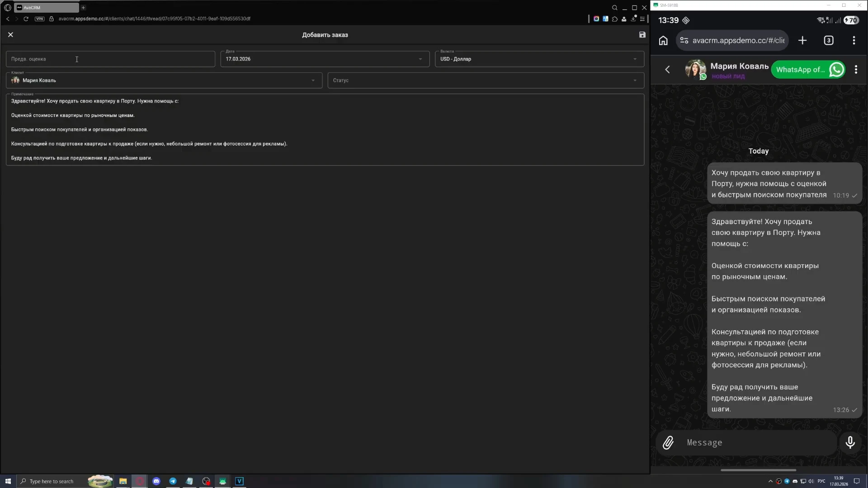868x488 pixels.
Task: Click the save order floppy icon
Action: click(x=642, y=35)
